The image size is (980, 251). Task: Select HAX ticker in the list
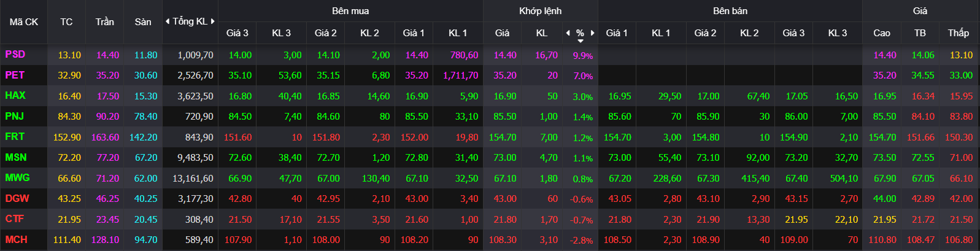coord(15,96)
